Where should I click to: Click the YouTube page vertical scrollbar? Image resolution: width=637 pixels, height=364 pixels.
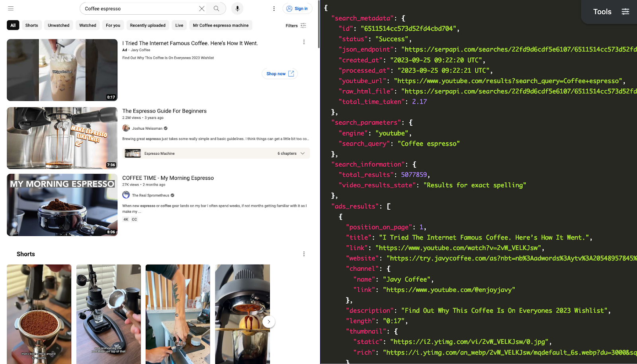click(x=318, y=24)
